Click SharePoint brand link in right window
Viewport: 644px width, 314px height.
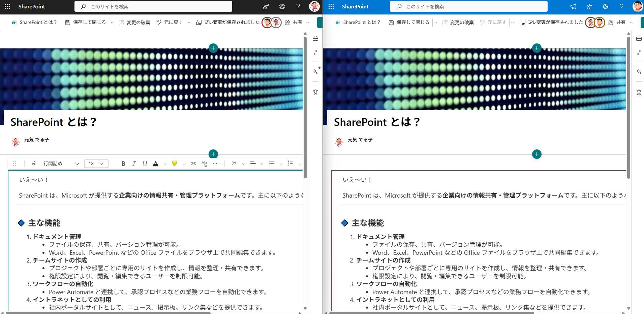pos(355,6)
